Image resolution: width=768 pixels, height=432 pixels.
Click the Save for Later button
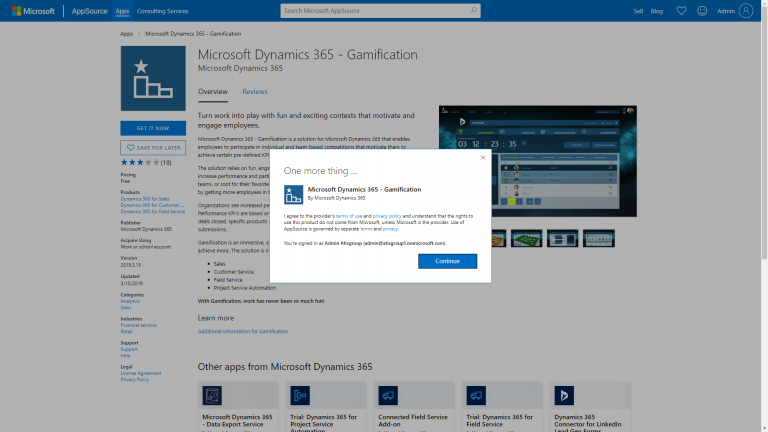pyautogui.click(x=153, y=148)
